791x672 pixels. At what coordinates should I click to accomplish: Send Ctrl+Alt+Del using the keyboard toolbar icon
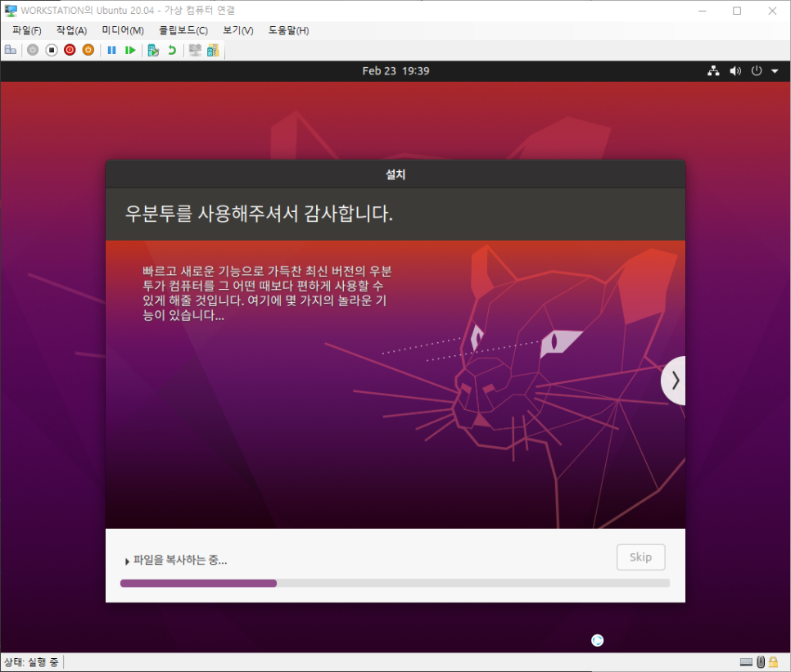click(x=11, y=50)
